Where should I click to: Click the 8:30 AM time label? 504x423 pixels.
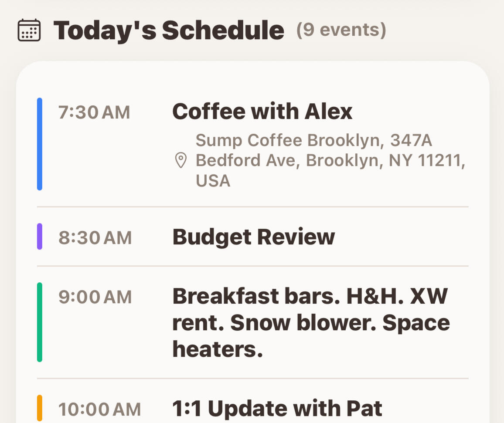95,238
